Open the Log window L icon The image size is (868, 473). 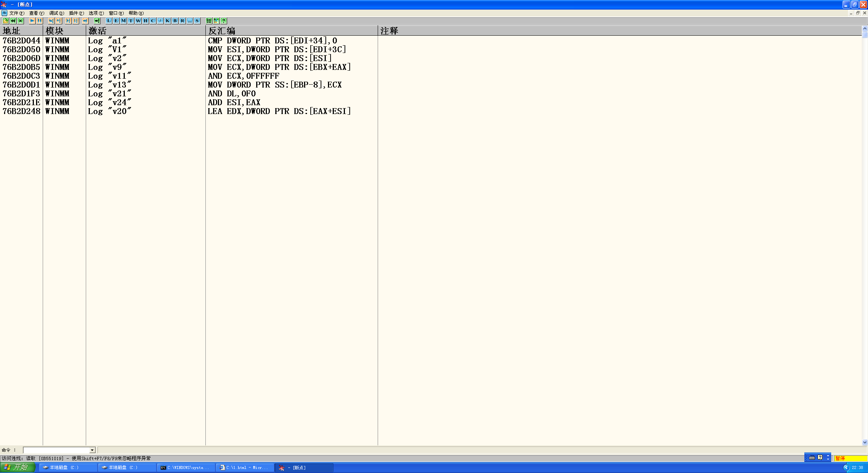point(109,21)
